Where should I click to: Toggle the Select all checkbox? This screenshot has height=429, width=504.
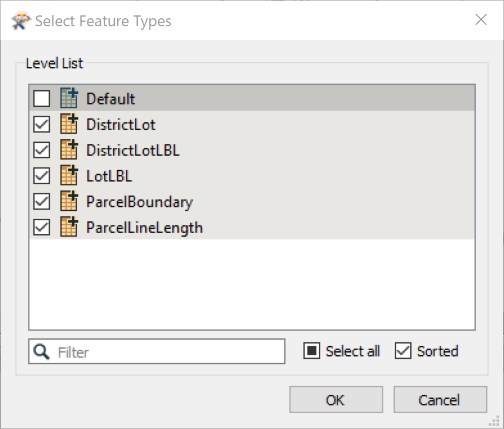click(311, 351)
